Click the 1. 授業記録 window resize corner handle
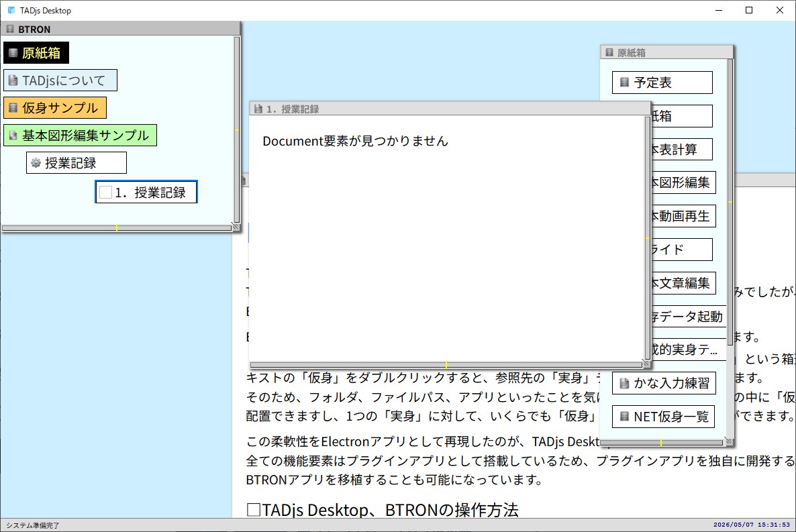 (646, 364)
